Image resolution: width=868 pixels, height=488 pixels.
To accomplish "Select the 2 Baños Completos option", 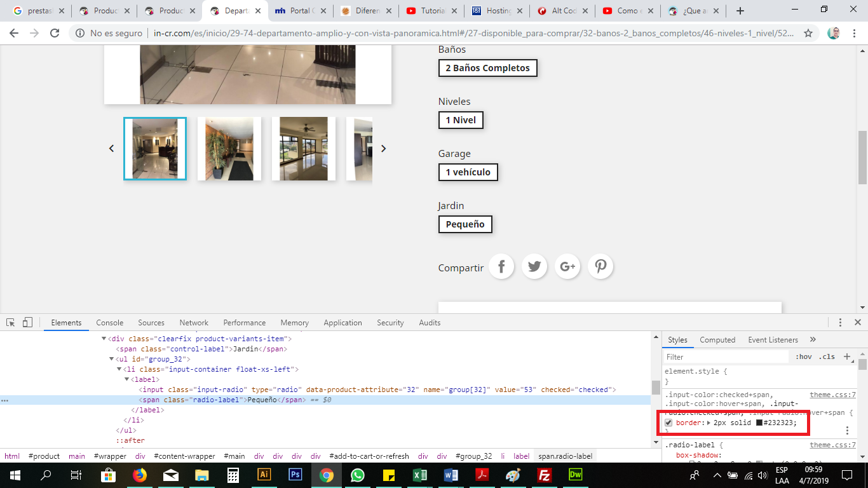I will [488, 68].
